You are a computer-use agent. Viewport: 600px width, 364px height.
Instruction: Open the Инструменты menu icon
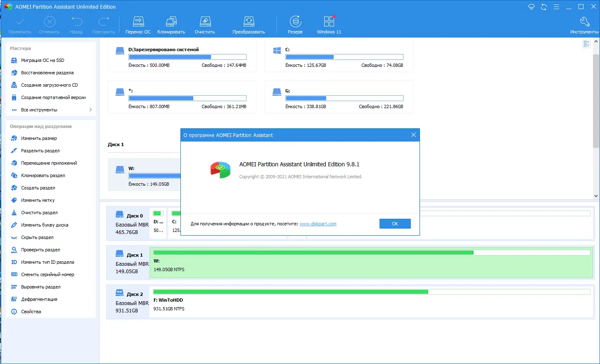584,25
